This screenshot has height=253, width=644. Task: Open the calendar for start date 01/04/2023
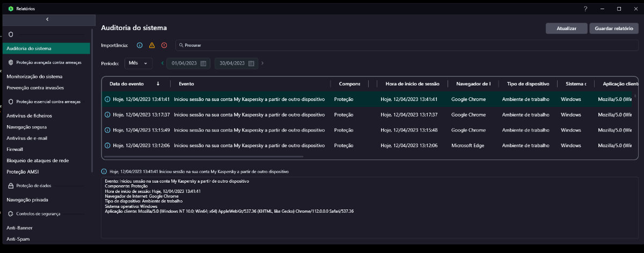point(203,63)
